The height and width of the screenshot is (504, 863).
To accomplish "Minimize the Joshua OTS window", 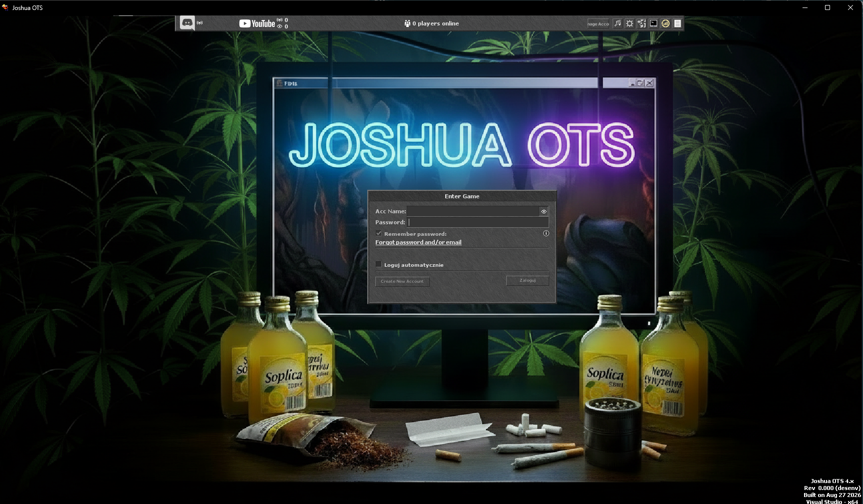I will point(805,7).
